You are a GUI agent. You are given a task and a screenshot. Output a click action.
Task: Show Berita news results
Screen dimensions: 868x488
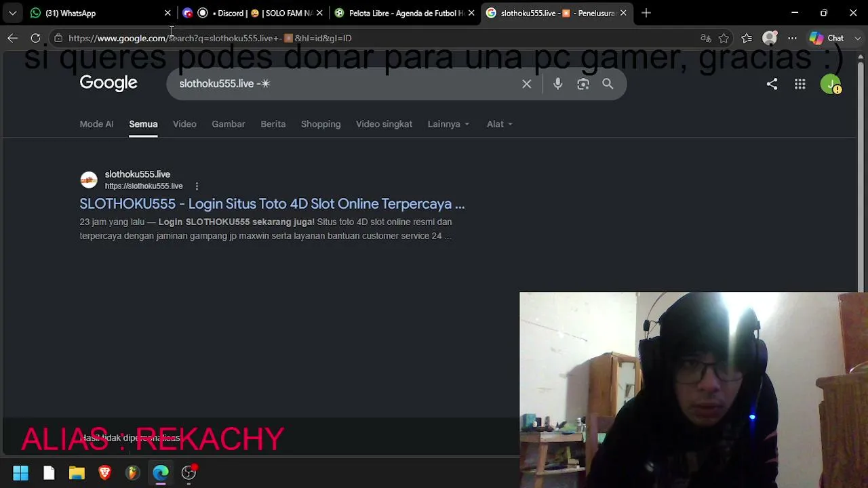pos(273,124)
